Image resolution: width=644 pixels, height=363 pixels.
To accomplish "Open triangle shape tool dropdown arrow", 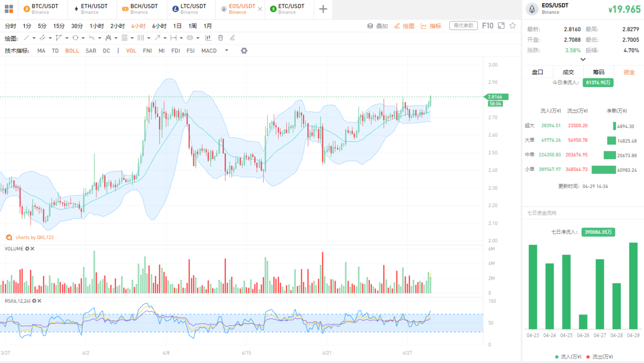I will (67, 38).
